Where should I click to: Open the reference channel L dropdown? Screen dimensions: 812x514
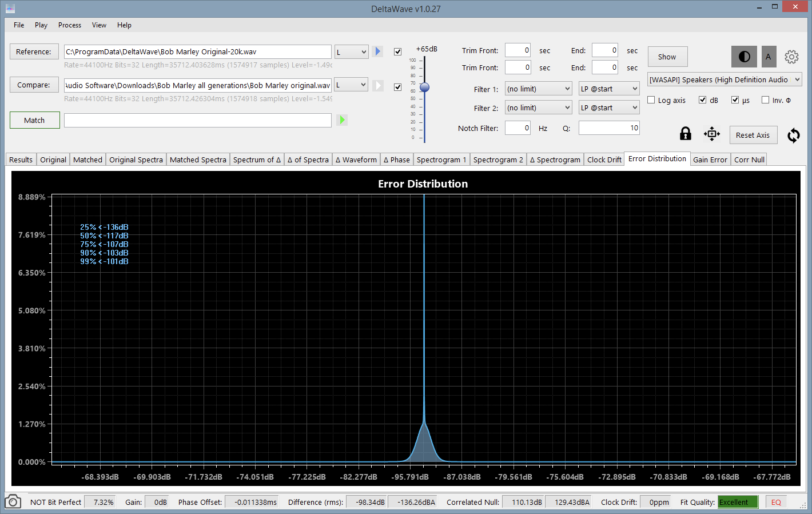tap(351, 52)
